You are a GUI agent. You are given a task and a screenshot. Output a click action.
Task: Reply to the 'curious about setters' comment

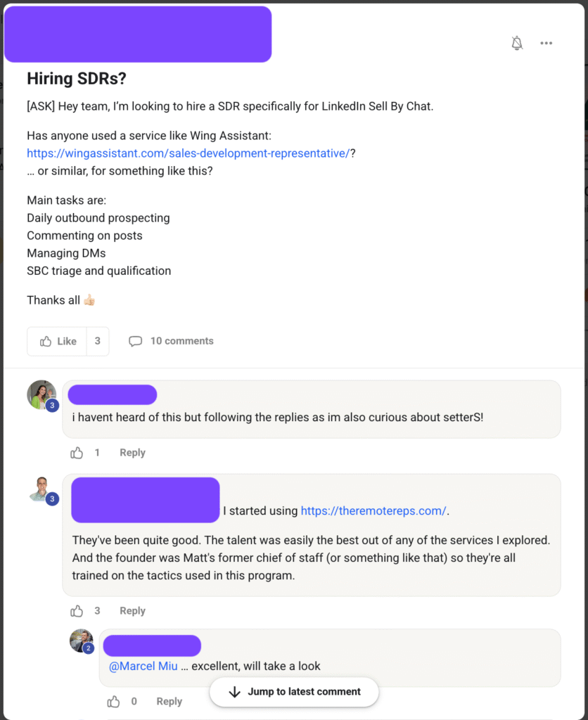pos(132,453)
